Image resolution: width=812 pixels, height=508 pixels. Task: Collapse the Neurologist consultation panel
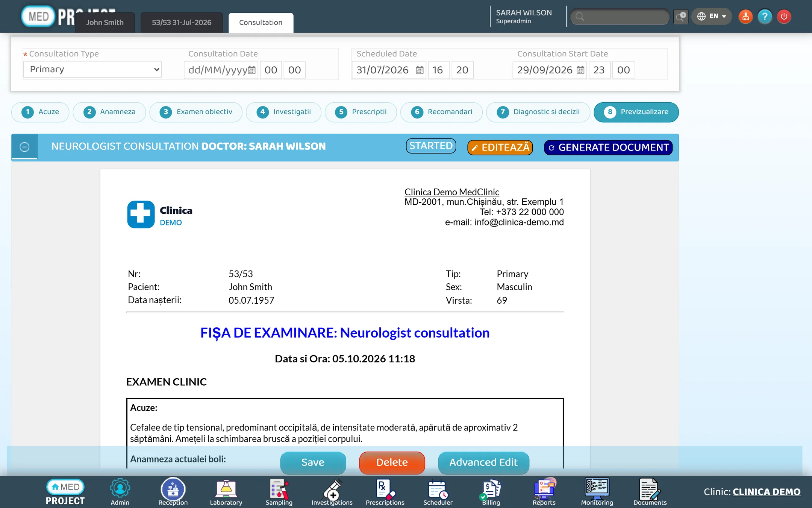click(x=24, y=147)
